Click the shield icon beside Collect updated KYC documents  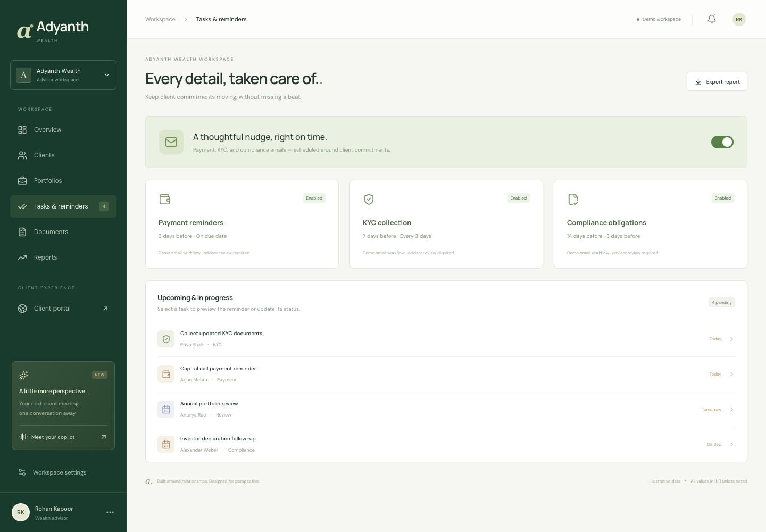point(166,339)
